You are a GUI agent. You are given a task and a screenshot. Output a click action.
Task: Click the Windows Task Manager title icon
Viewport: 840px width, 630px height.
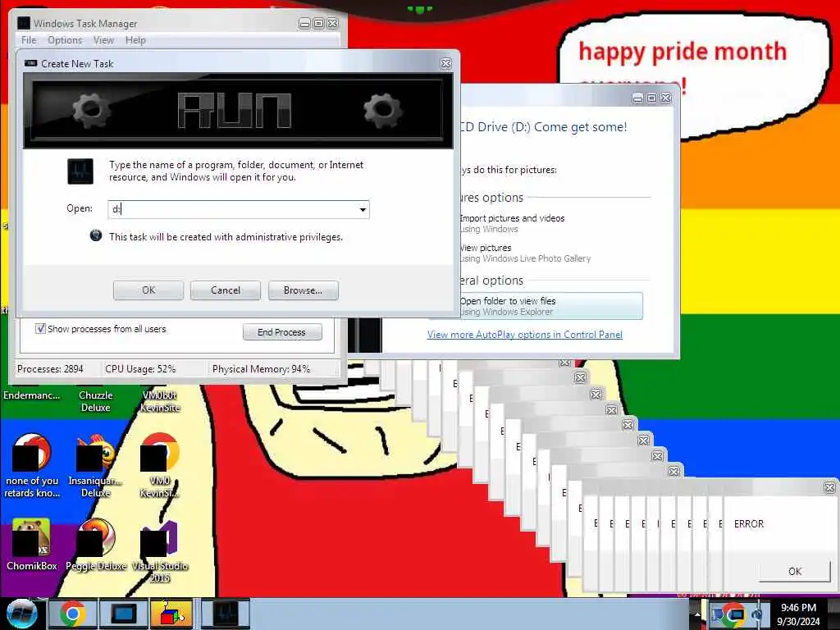click(x=24, y=23)
